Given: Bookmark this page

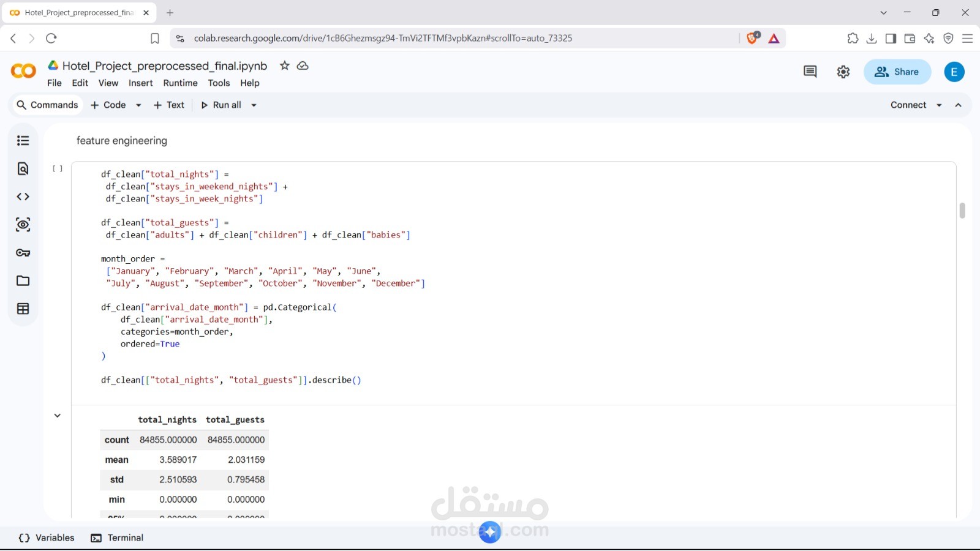Looking at the screenshot, I should point(155,39).
